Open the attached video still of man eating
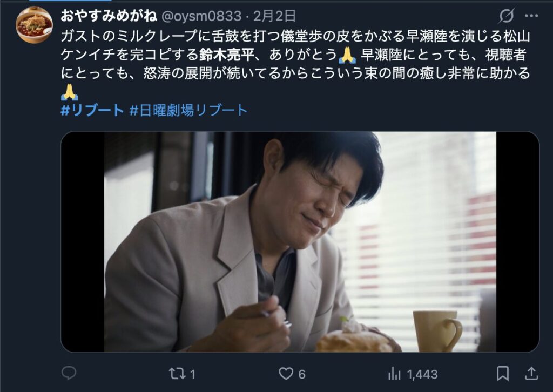The width and height of the screenshot is (553, 392). (x=300, y=242)
